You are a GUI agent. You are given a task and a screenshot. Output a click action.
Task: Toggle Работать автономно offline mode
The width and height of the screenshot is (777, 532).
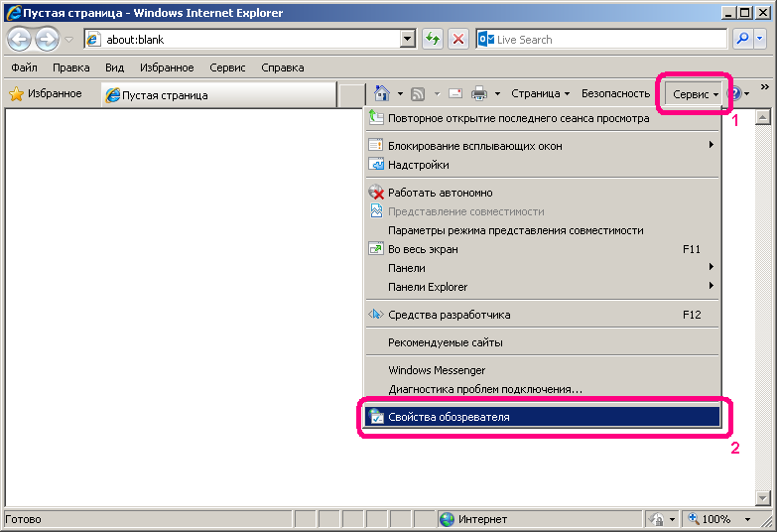click(x=441, y=193)
